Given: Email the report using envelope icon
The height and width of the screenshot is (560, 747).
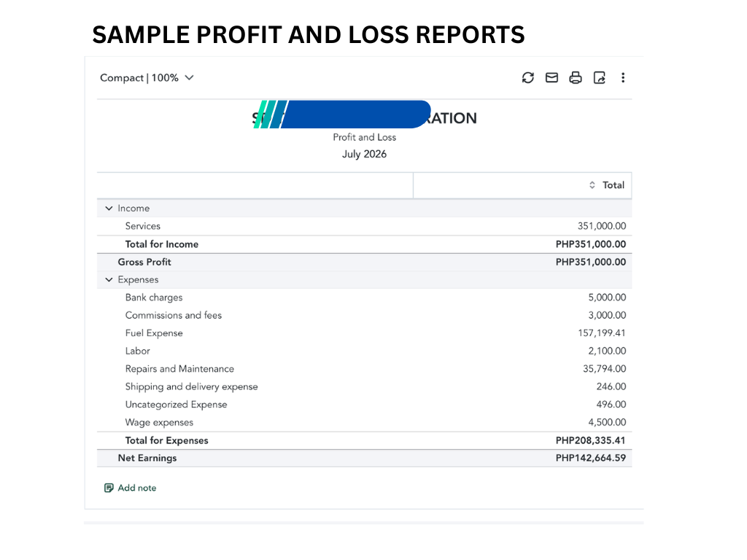Looking at the screenshot, I should (551, 77).
